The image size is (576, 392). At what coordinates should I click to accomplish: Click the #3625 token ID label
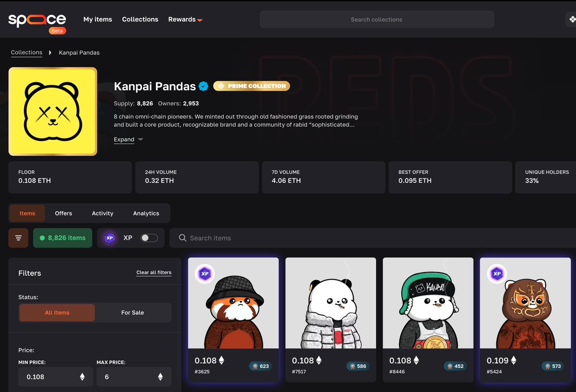(202, 372)
